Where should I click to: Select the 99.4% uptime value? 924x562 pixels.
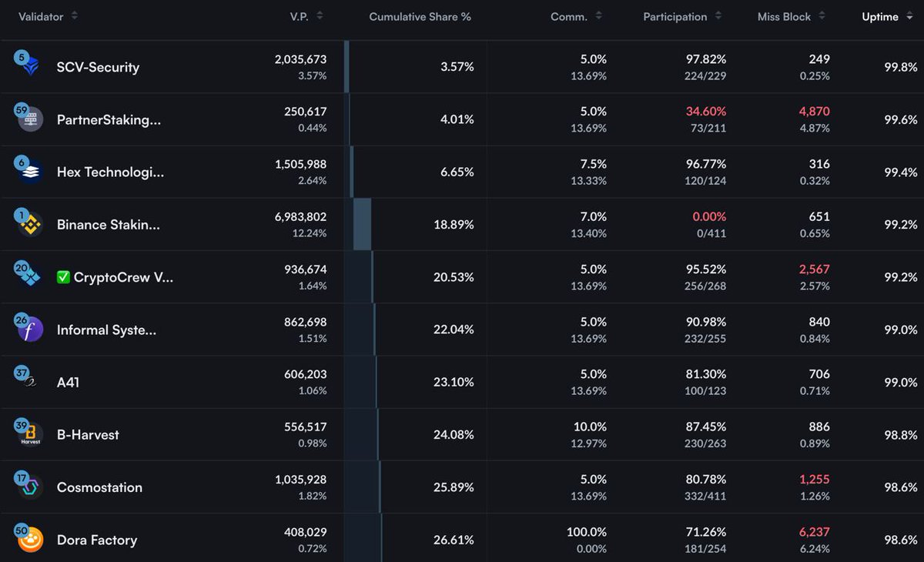click(x=901, y=172)
